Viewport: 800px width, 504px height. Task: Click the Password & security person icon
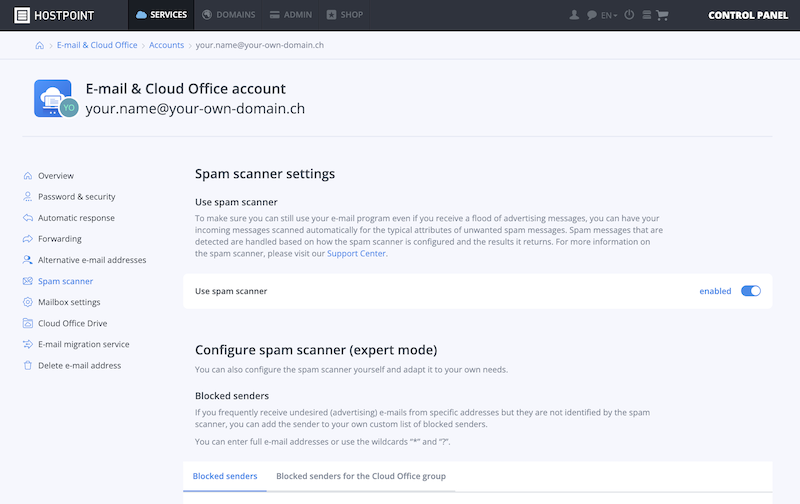coord(28,196)
